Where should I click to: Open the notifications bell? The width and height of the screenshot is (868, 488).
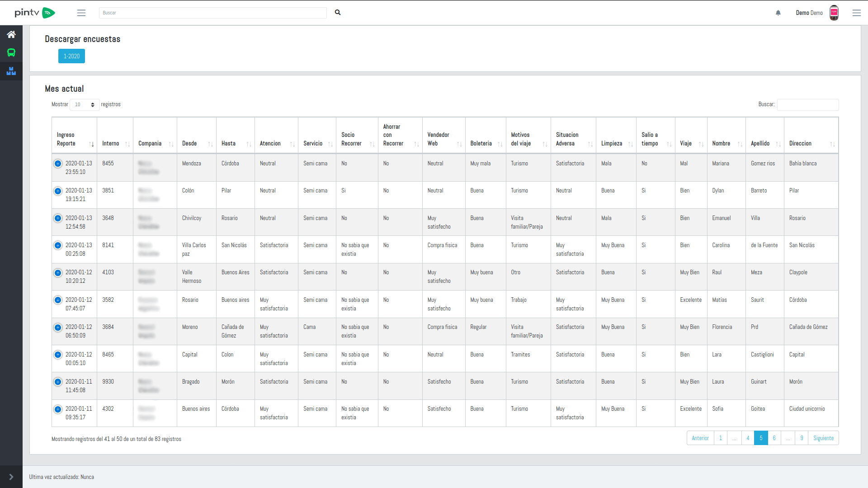778,13
